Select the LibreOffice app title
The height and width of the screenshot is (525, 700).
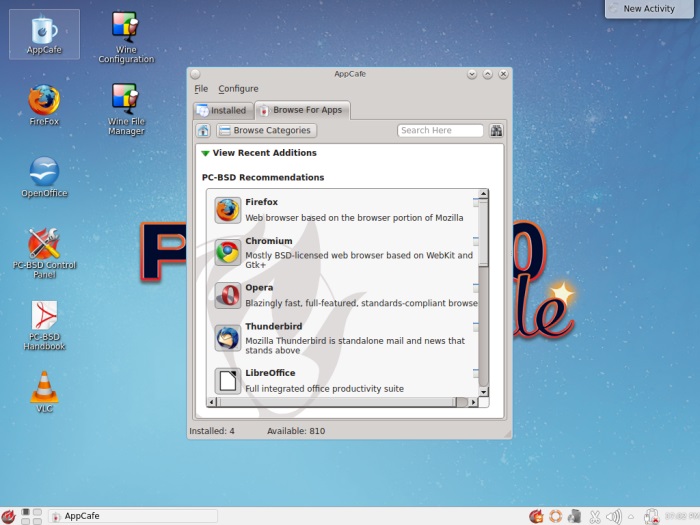[x=270, y=373]
